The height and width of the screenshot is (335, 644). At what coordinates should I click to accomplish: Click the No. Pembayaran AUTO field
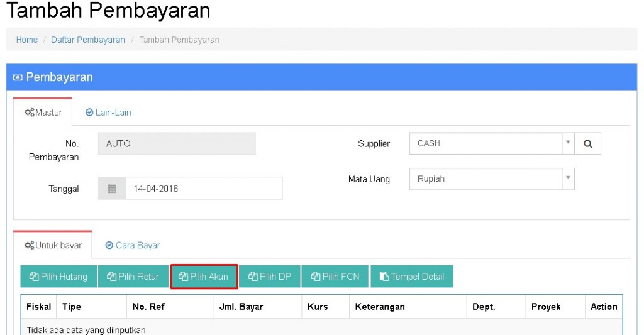(x=177, y=144)
